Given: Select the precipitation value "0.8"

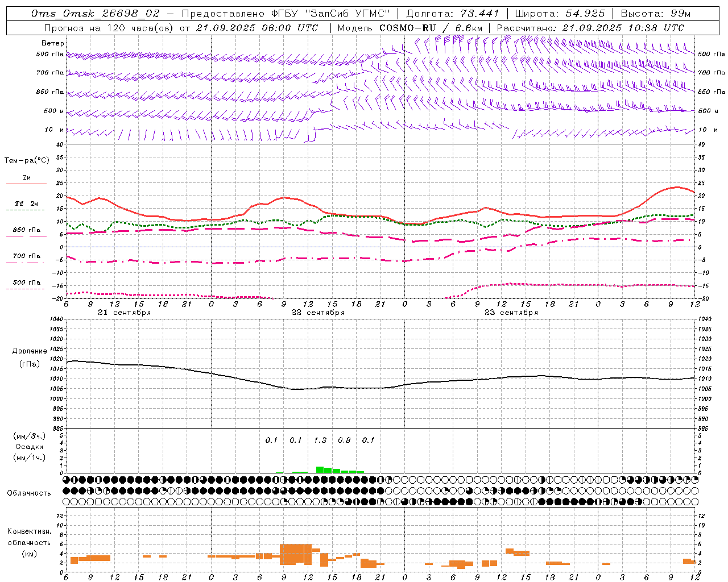Looking at the screenshot, I should 344,440.
